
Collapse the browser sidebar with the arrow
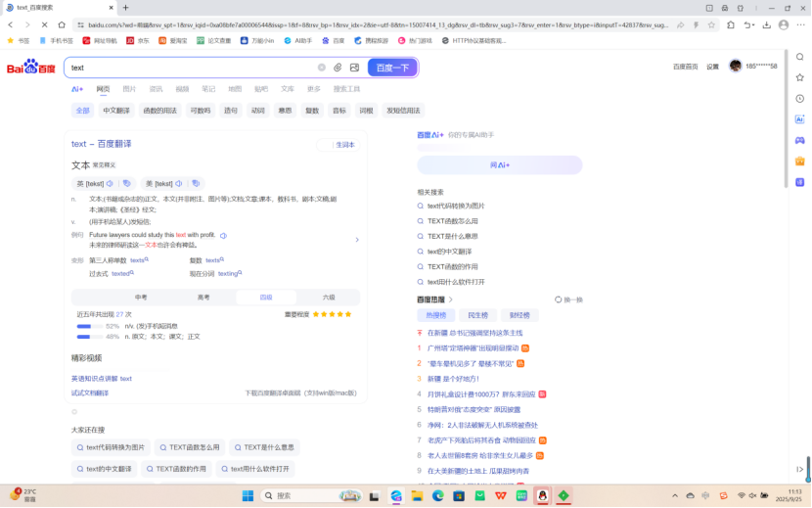coord(800,469)
